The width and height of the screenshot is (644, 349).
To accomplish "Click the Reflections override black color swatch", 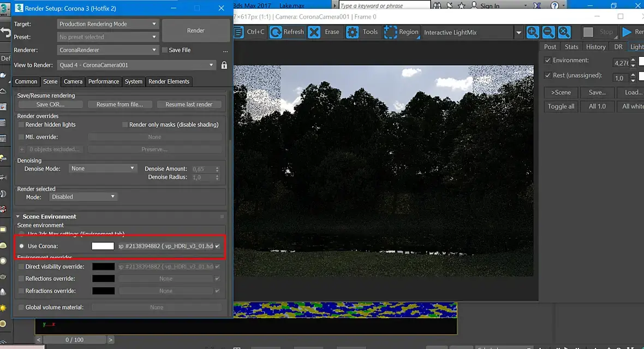I will point(104,279).
